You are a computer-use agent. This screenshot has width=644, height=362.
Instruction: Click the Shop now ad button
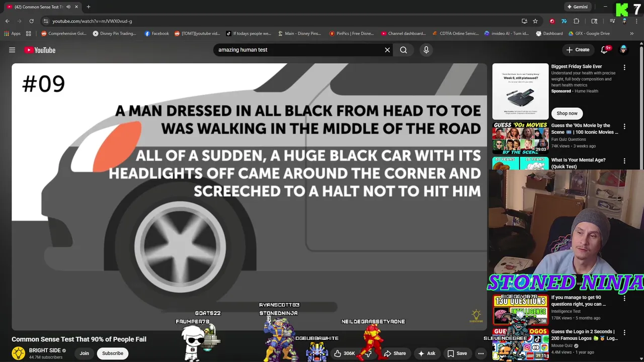click(567, 113)
